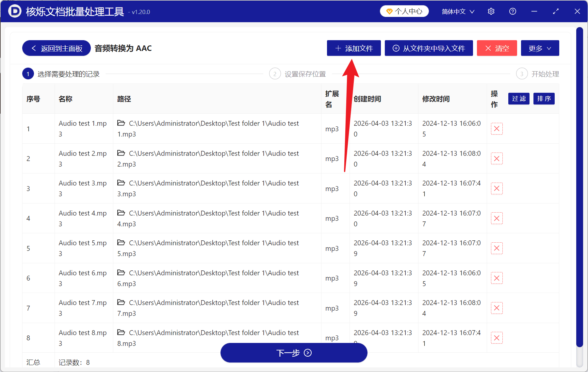Expand the 更多 dropdown menu
The width and height of the screenshot is (588, 372).
(540, 48)
